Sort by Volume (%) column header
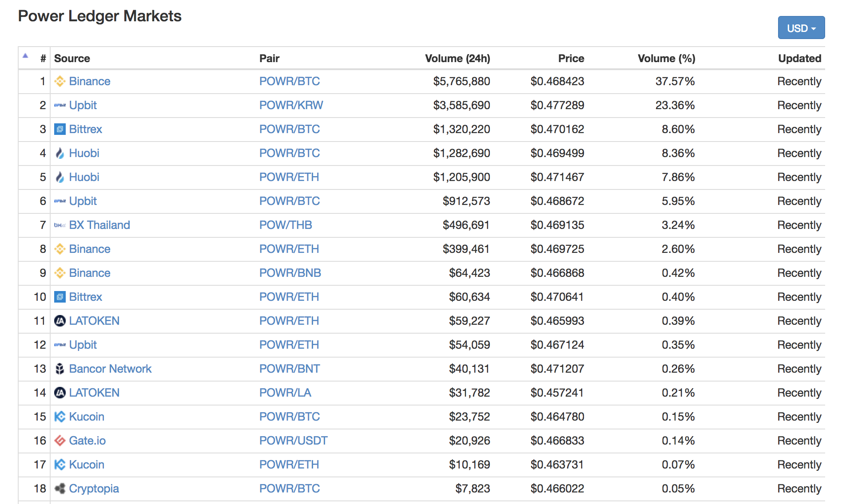 pos(667,58)
